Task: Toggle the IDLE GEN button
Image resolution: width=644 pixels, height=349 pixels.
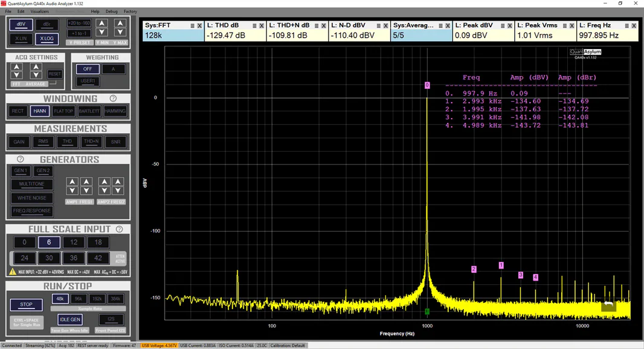Action: [70, 319]
